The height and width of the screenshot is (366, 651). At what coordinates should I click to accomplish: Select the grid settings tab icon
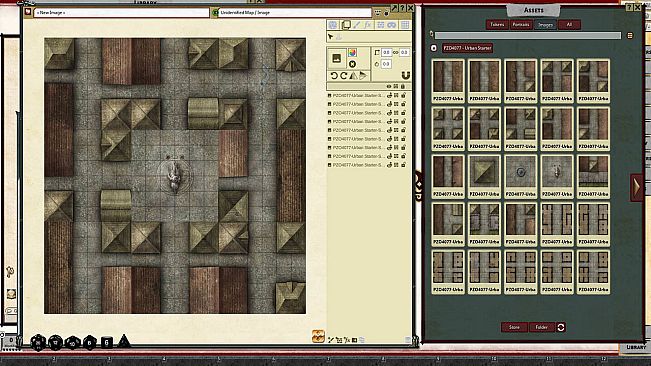pyautogui.click(x=405, y=25)
